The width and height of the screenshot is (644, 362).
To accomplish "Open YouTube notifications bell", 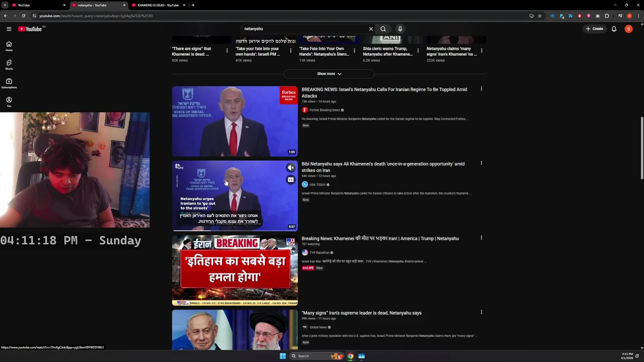I will tap(614, 29).
